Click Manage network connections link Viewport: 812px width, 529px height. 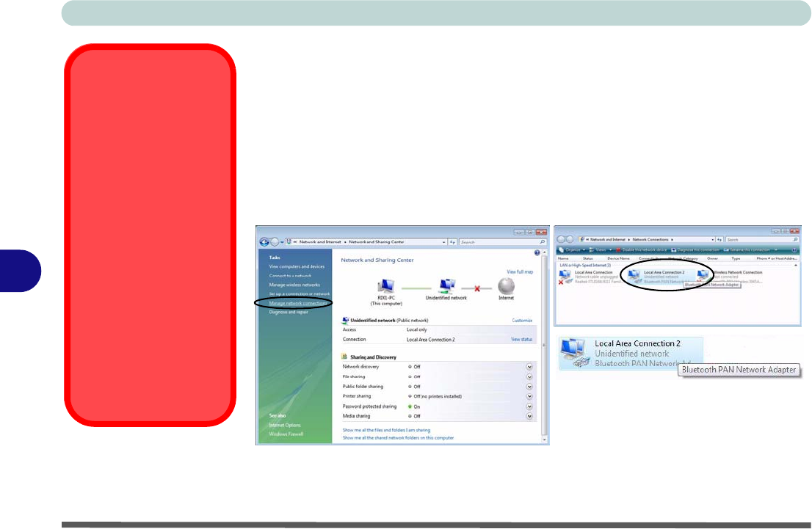pos(298,303)
